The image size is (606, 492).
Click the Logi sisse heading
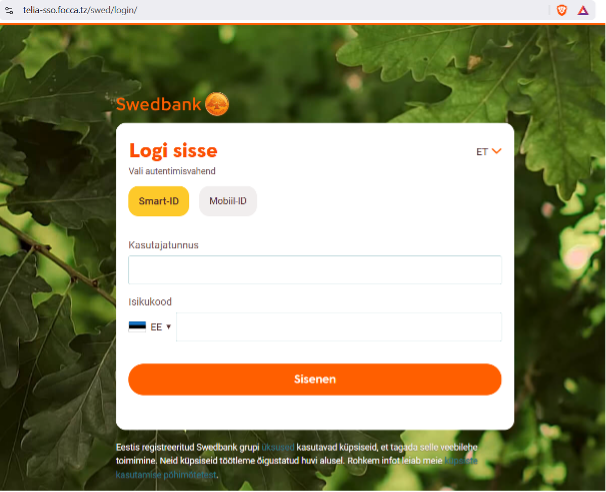[173, 150]
